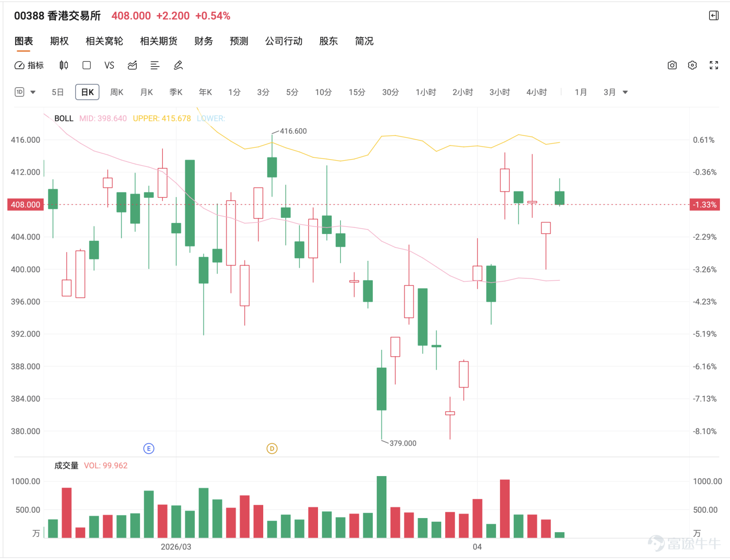Click the +0.54% change value in header
The height and width of the screenshot is (560, 730).
point(213,16)
